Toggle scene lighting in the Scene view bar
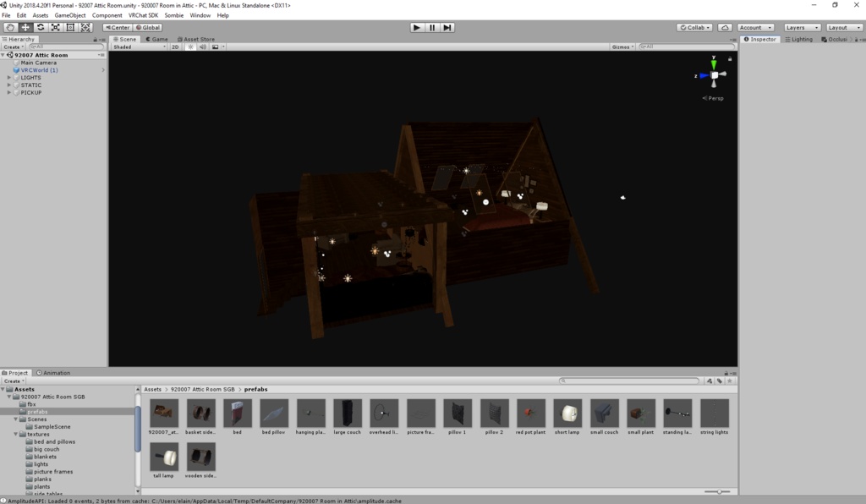 192,47
